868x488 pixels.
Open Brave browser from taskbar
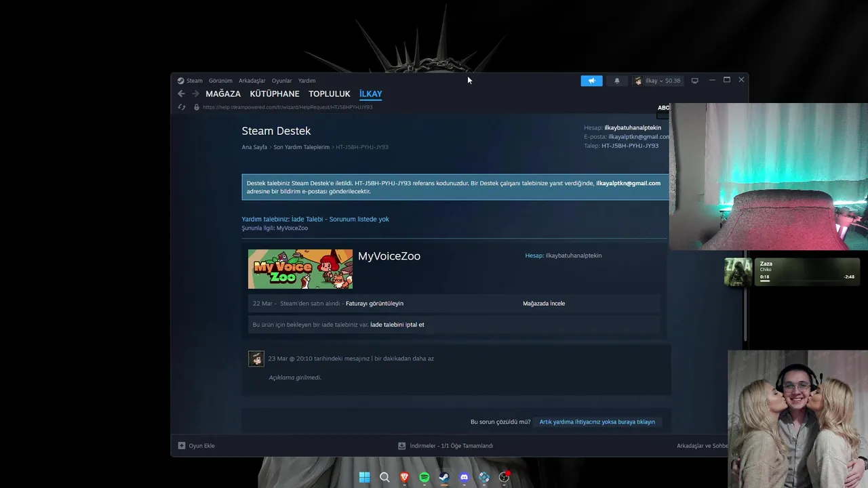coord(404,477)
